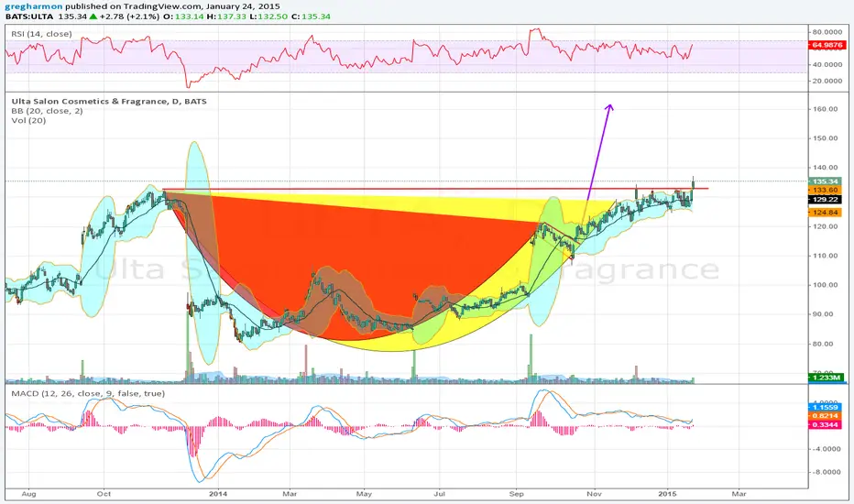Click the 90.00 price axis label
The width and height of the screenshot is (854, 504).
point(825,314)
